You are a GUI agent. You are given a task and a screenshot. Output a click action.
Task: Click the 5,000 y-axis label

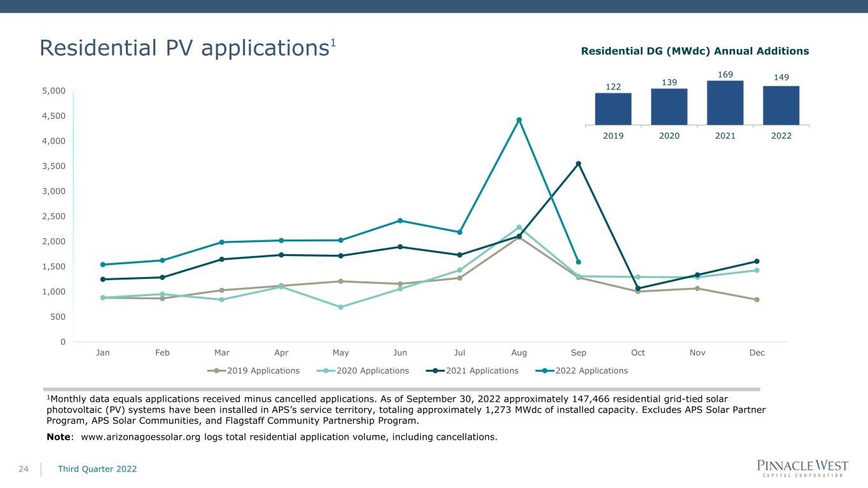tap(53, 91)
